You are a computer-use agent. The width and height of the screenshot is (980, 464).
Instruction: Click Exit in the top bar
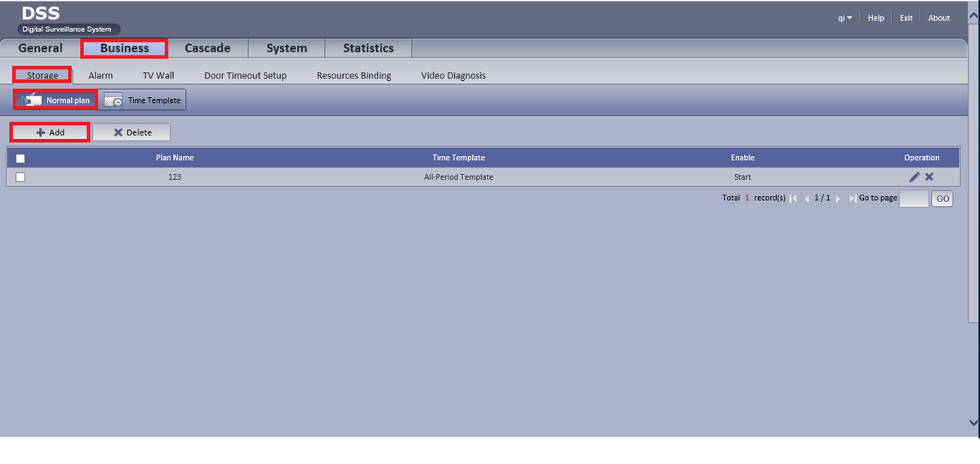906,18
